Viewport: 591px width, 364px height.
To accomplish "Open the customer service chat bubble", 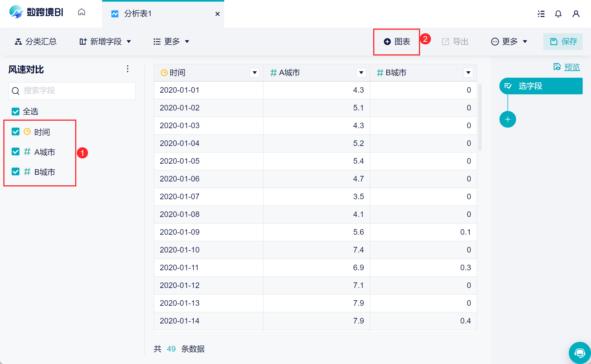I will (579, 353).
